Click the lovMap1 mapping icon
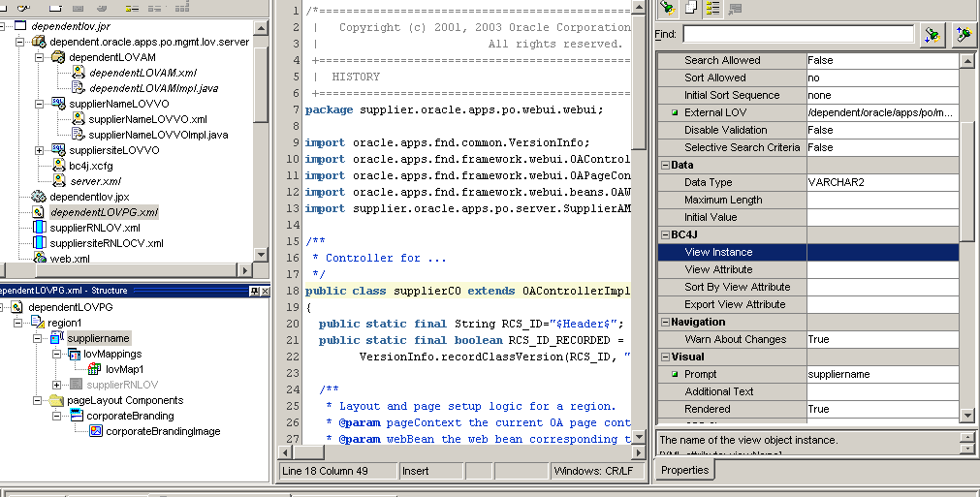The image size is (980, 497). coord(94,369)
